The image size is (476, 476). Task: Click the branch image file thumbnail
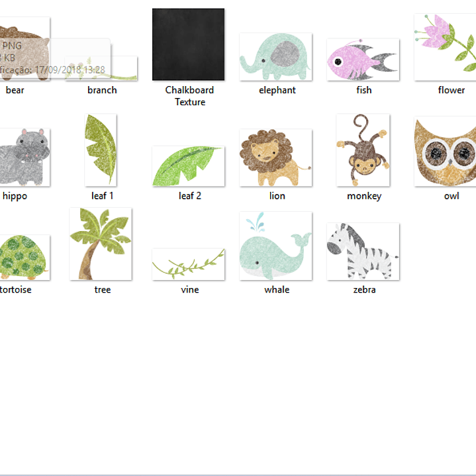click(122, 70)
